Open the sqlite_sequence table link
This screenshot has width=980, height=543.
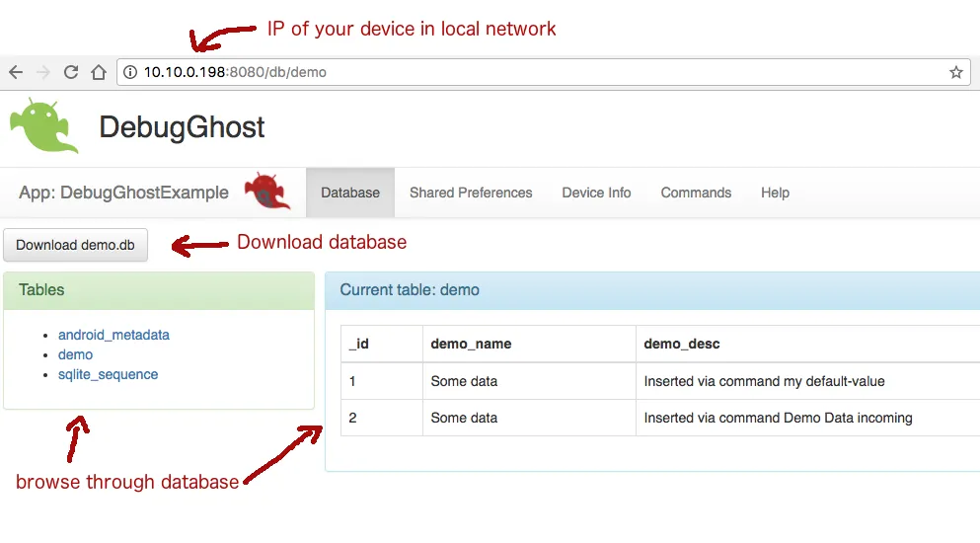(109, 375)
